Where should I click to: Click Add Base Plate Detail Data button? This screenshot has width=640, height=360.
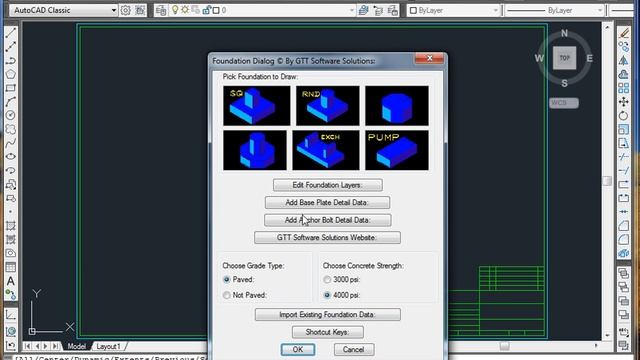click(x=327, y=202)
